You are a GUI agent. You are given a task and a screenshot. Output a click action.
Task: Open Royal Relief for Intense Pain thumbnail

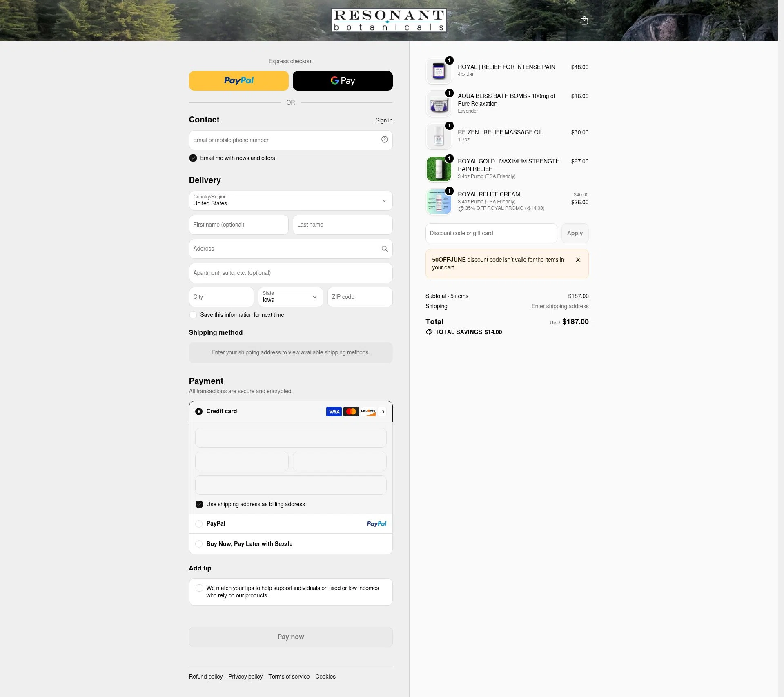(439, 71)
